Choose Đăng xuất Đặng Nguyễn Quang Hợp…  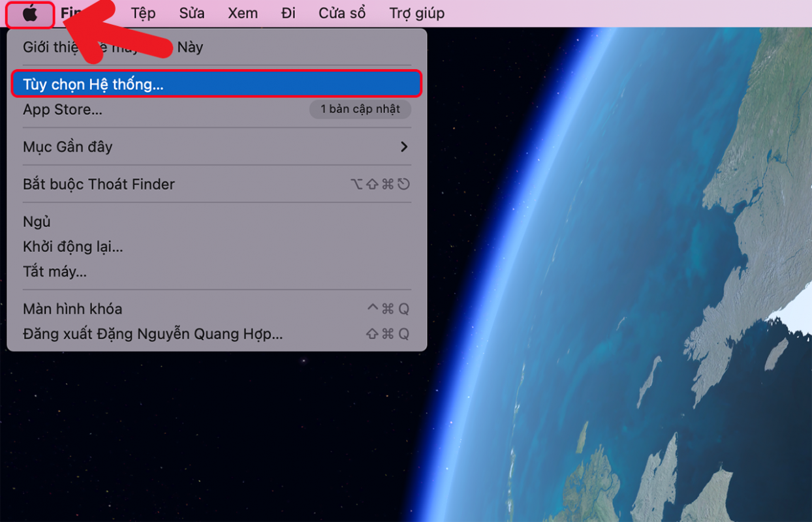coord(153,334)
